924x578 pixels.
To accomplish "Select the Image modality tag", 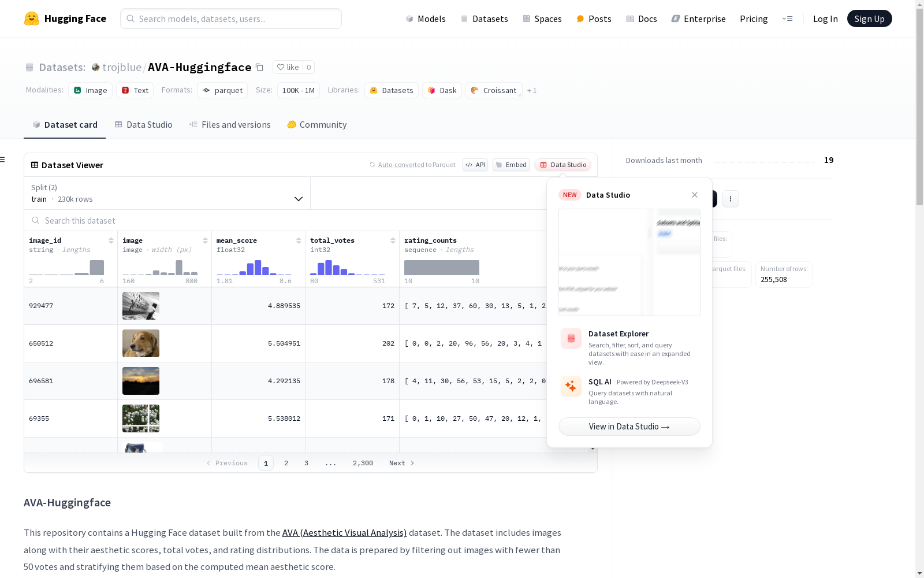I will tap(91, 90).
